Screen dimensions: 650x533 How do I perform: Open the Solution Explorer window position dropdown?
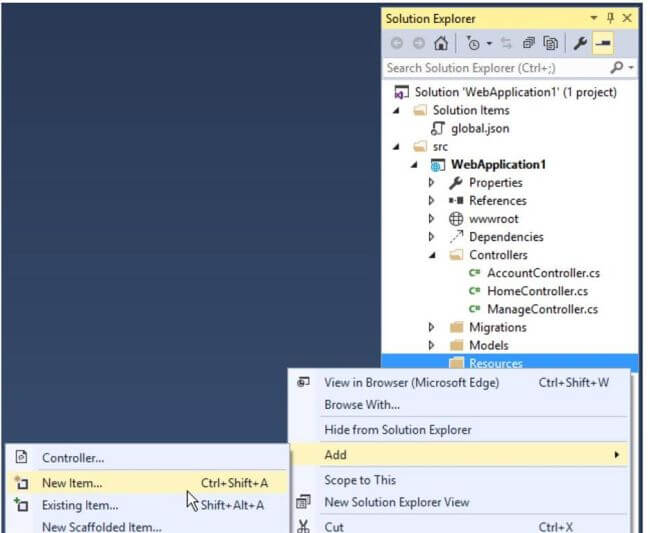pyautogui.click(x=594, y=18)
